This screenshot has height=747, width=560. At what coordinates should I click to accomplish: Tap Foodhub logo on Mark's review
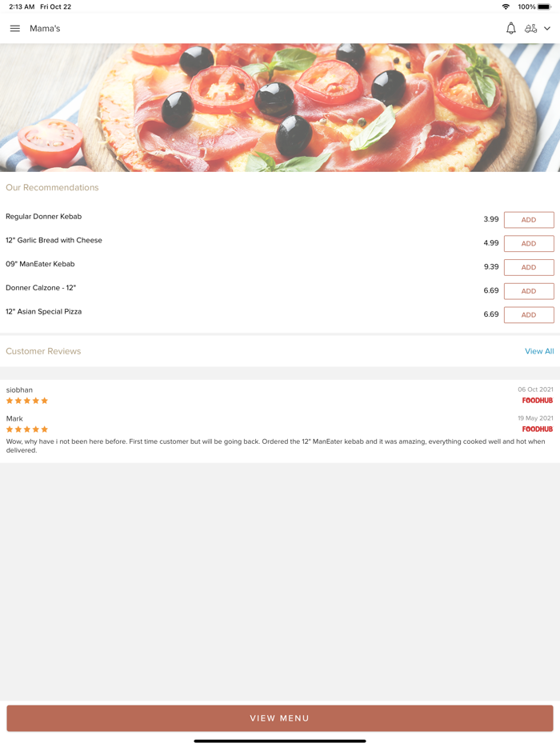tap(537, 429)
